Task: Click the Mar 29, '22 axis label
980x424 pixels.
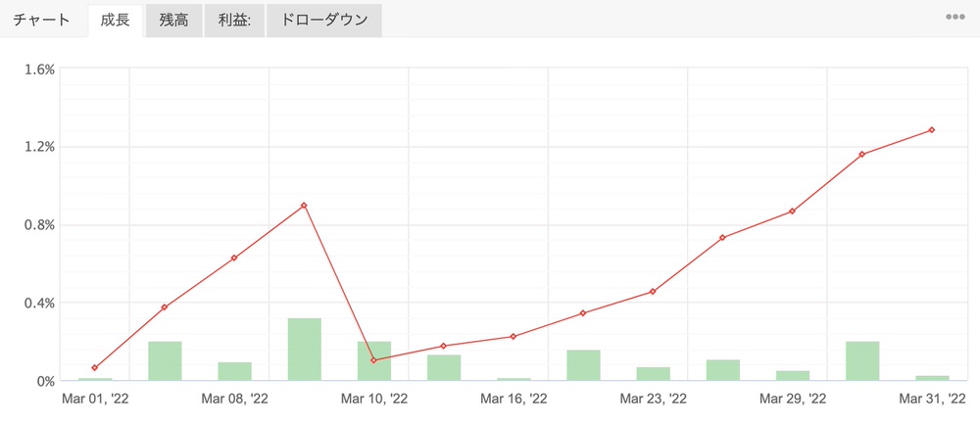Action: (x=793, y=399)
